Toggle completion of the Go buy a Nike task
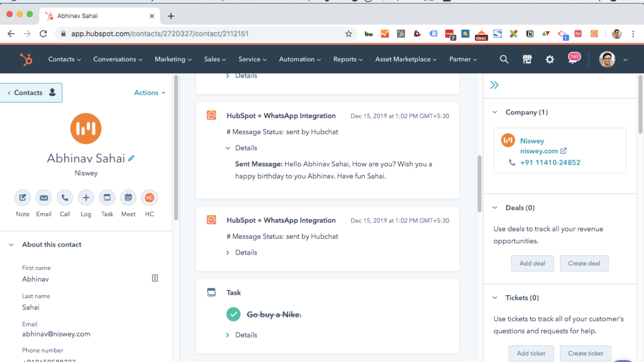Viewport: 644px width, 362px height. (233, 314)
